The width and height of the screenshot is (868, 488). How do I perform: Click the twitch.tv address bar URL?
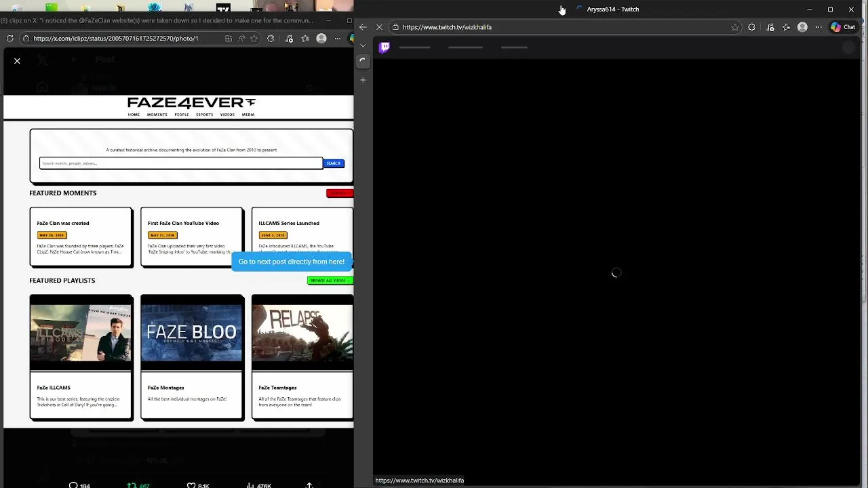(447, 27)
